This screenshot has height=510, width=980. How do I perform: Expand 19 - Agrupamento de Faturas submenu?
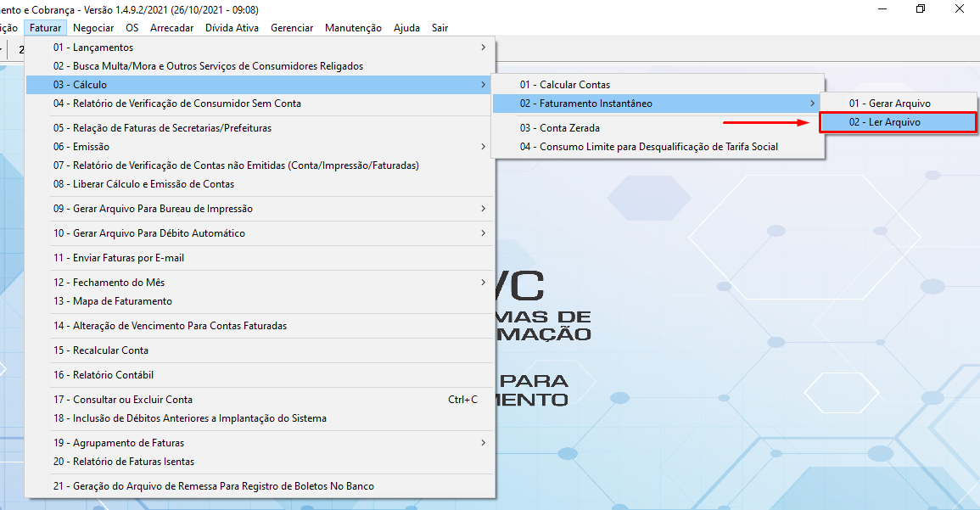click(x=119, y=443)
